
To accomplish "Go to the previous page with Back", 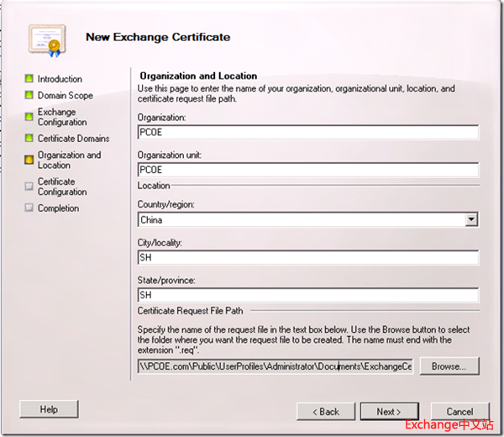I will pos(326,412).
